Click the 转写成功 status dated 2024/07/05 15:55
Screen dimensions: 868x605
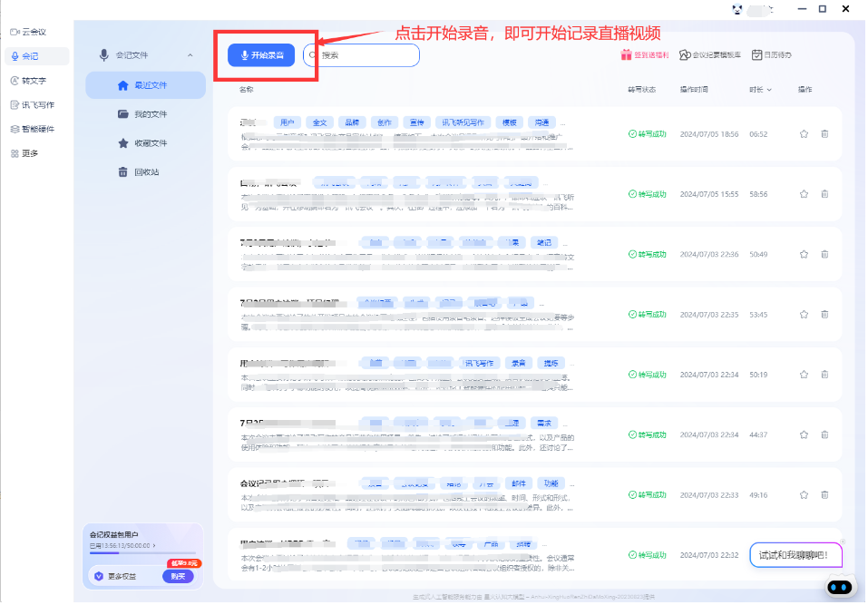(x=647, y=194)
